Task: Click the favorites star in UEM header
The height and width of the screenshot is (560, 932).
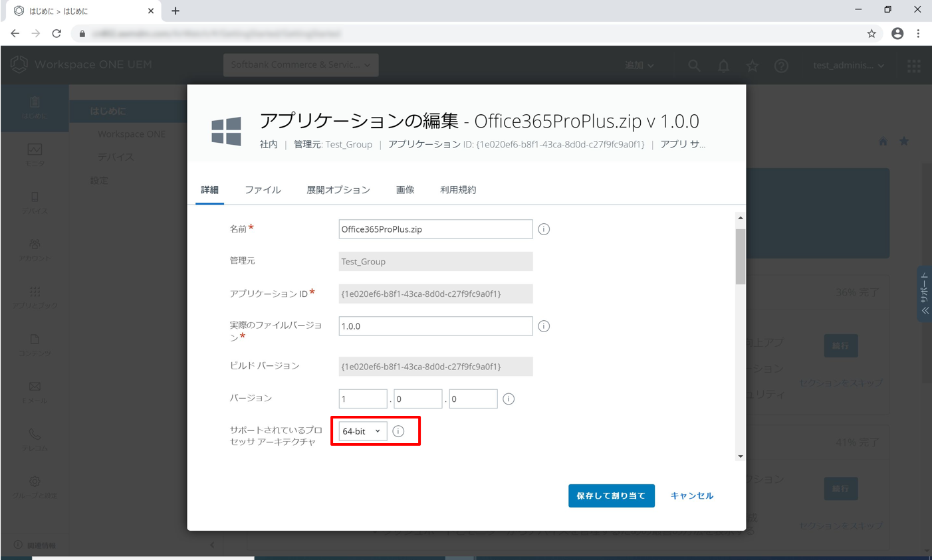Action: click(753, 65)
